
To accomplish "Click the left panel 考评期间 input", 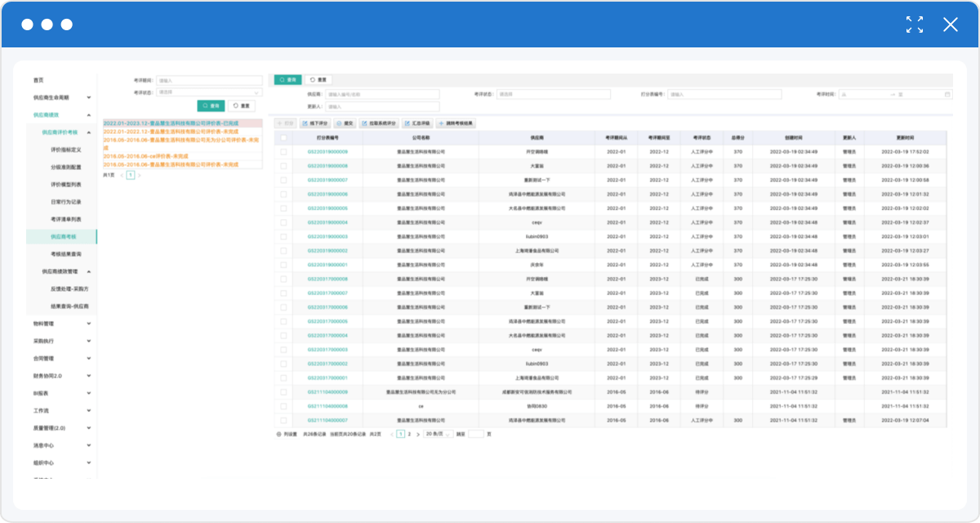I will (209, 81).
